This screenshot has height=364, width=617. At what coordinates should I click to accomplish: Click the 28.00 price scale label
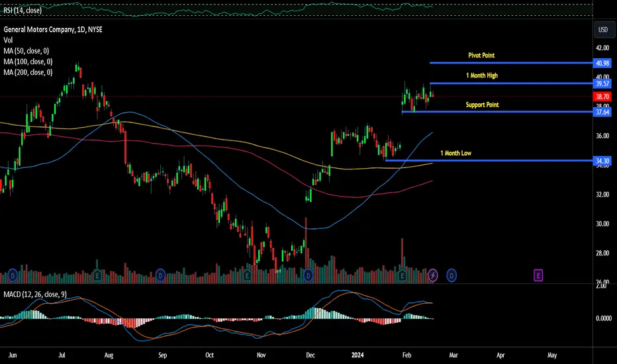pos(602,253)
